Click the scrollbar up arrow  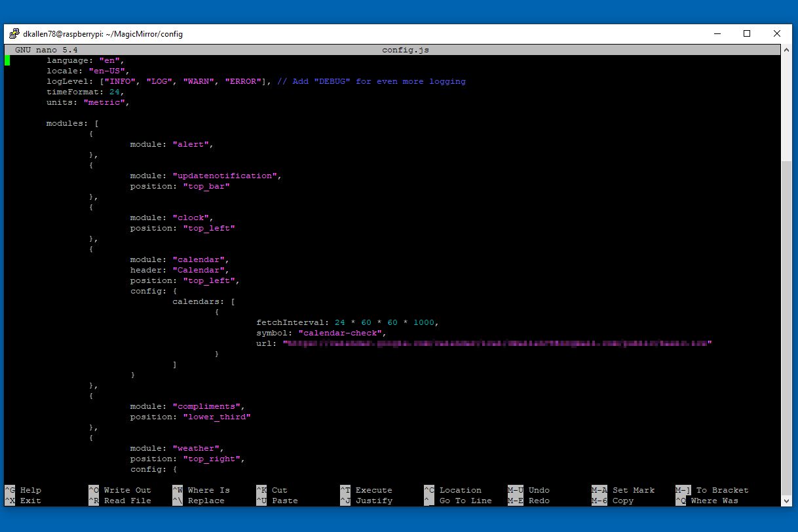coord(787,50)
